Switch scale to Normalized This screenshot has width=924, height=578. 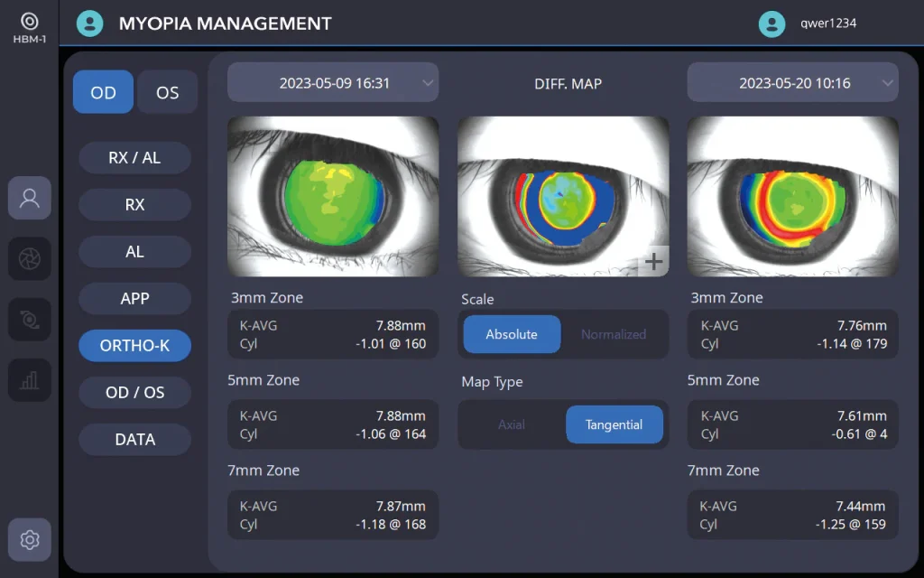coord(614,334)
